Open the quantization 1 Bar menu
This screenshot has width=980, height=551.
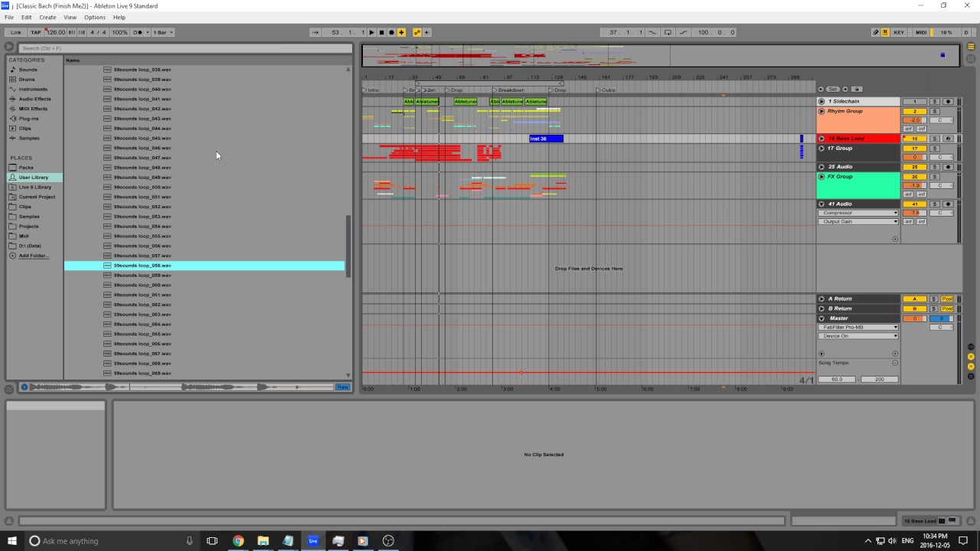click(x=163, y=32)
